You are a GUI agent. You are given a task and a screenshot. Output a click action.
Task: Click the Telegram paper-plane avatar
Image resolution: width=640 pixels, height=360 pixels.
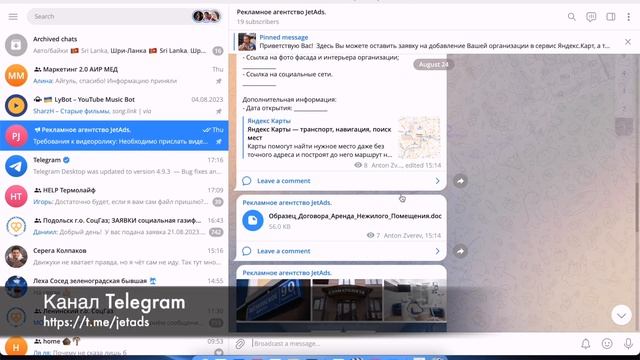coord(16,166)
